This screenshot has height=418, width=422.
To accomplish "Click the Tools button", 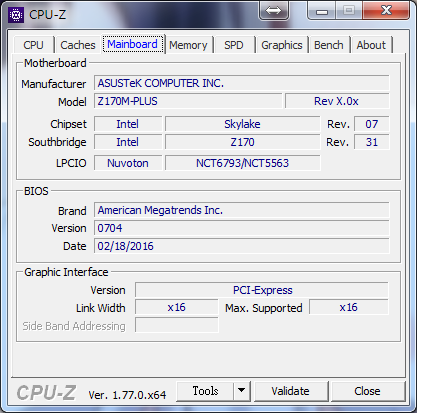I will click(x=205, y=391).
